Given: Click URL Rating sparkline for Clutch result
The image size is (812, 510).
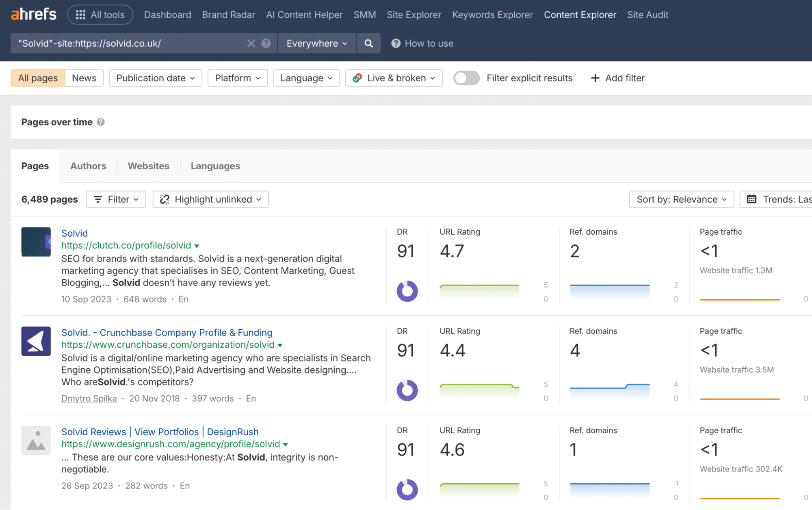Looking at the screenshot, I should (x=480, y=292).
